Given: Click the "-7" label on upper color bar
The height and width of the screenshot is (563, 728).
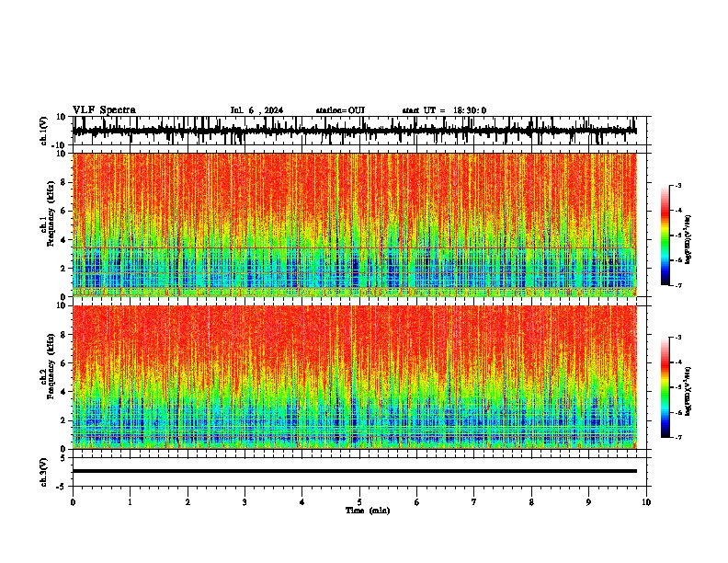Looking at the screenshot, I should click(678, 285).
